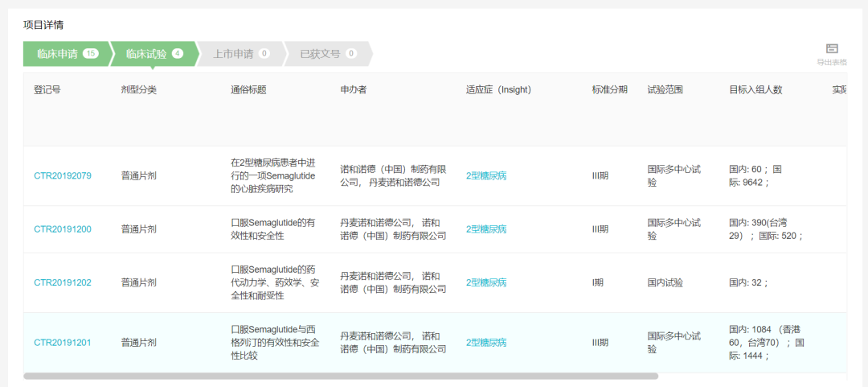Click the 项目详情 section title
868x387 pixels.
[42, 24]
